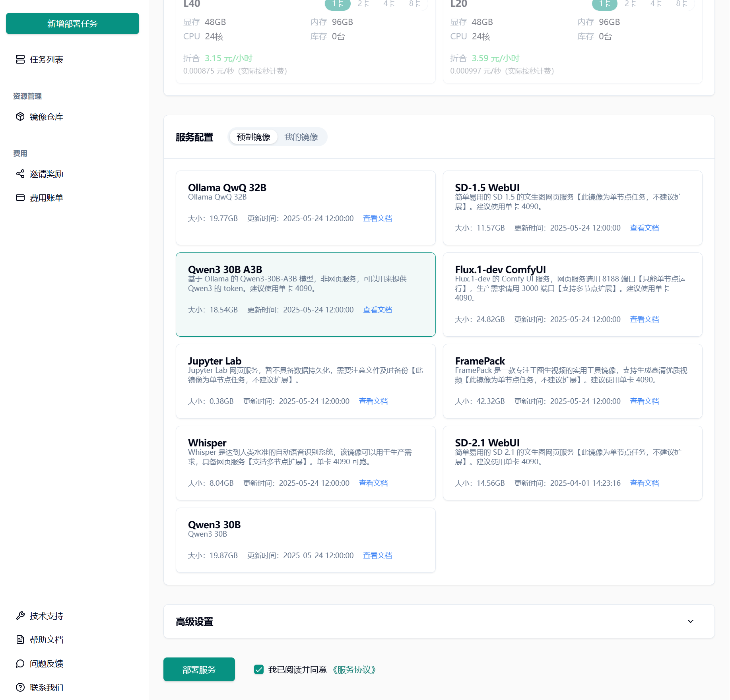Click the contact us question icon
This screenshot has width=730, height=700.
20,687
